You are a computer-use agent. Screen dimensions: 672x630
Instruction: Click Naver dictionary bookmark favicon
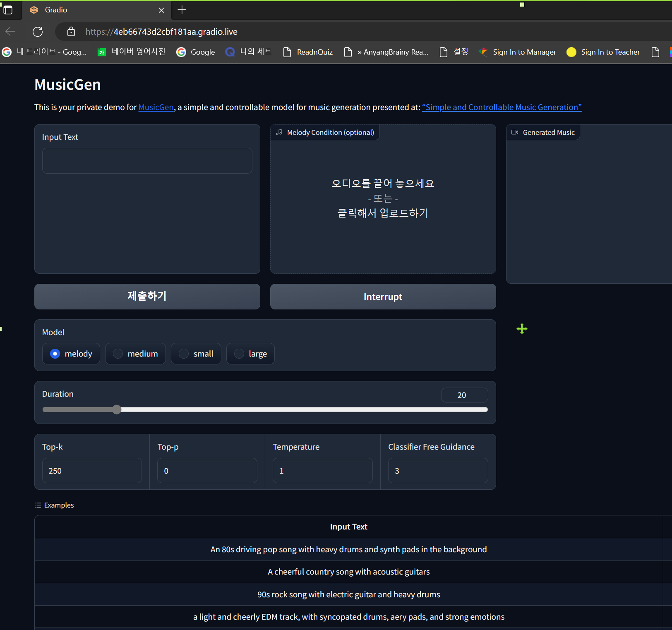coord(102,52)
